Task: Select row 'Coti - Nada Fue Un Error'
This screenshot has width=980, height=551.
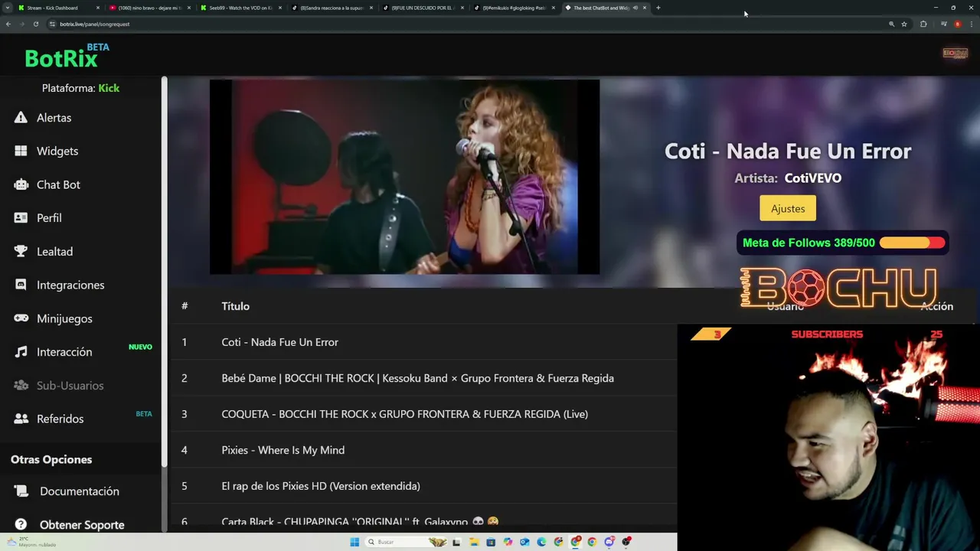Action: coord(423,342)
